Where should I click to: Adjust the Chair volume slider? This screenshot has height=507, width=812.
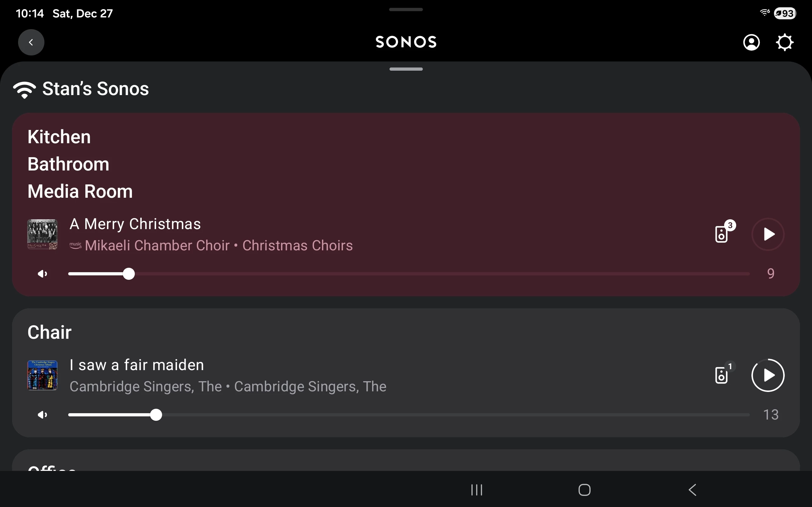pyautogui.click(x=156, y=415)
